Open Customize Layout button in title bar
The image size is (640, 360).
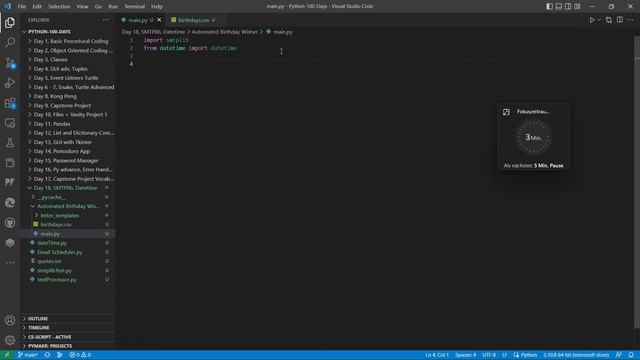click(577, 6)
